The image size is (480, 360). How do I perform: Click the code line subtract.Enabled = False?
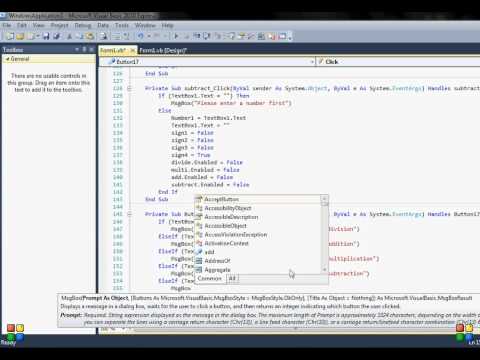click(210, 185)
